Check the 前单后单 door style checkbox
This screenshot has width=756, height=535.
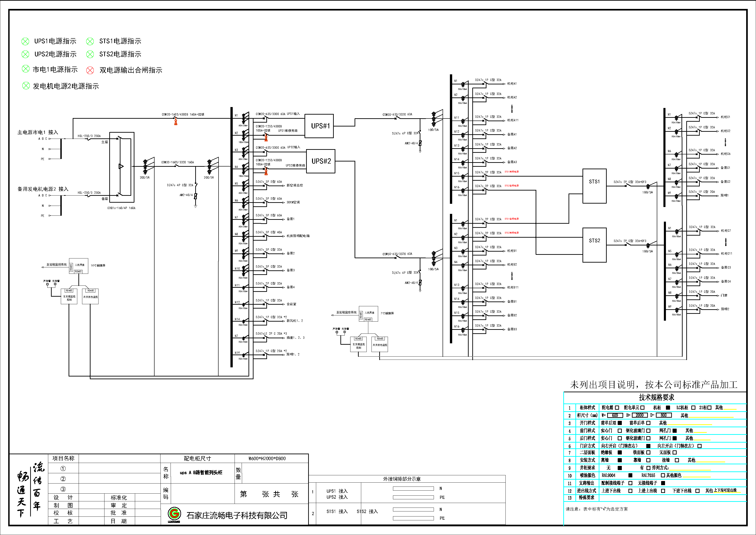click(x=648, y=423)
